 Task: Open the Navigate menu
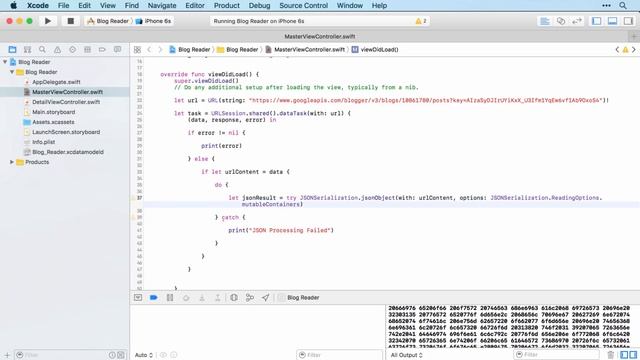point(162,5)
